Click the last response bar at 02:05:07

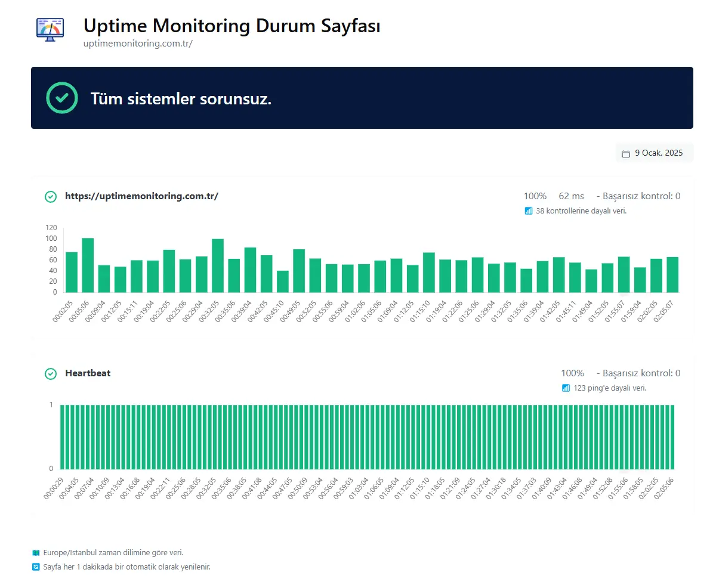pos(672,275)
